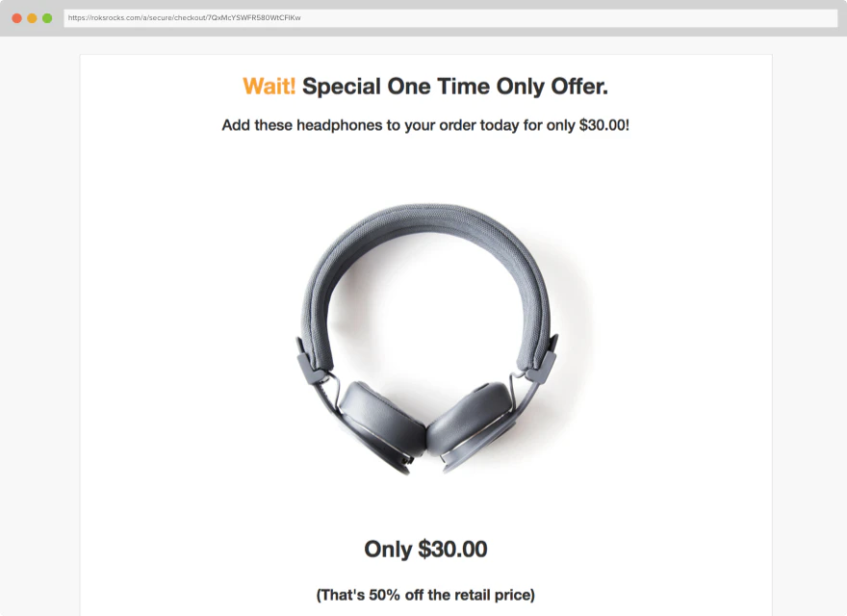This screenshot has height=616, width=847.
Task: Click the word "Only" above discount note
Action: click(389, 550)
